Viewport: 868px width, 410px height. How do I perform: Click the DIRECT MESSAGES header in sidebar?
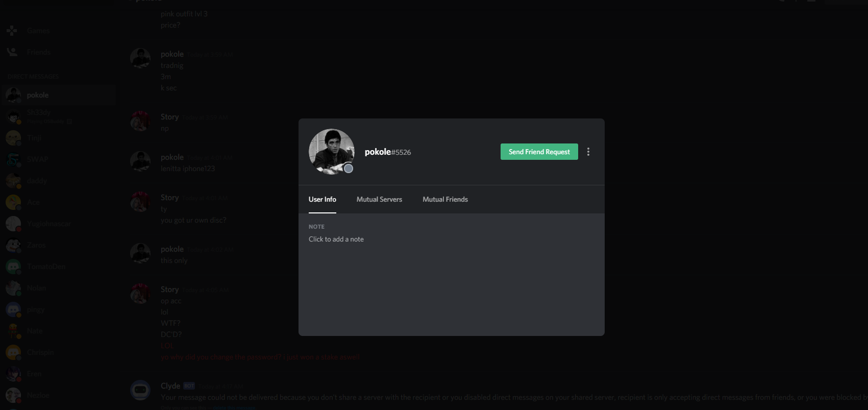pos(33,77)
